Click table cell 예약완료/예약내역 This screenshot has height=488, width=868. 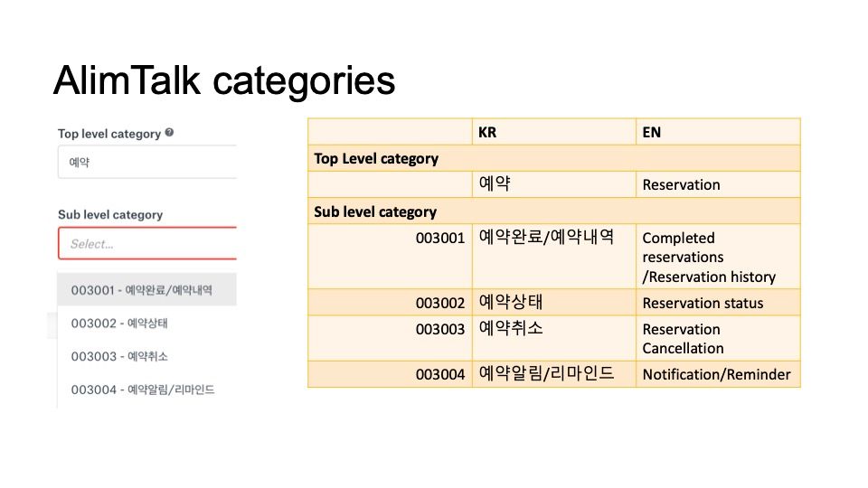click(554, 256)
